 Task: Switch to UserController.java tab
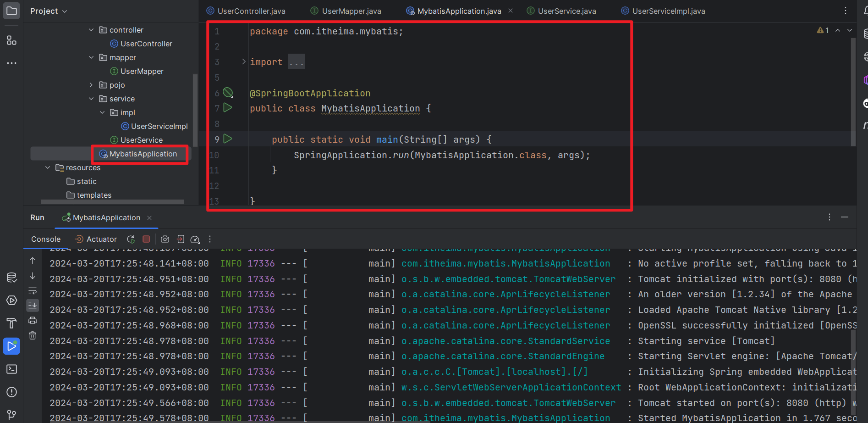pos(246,11)
